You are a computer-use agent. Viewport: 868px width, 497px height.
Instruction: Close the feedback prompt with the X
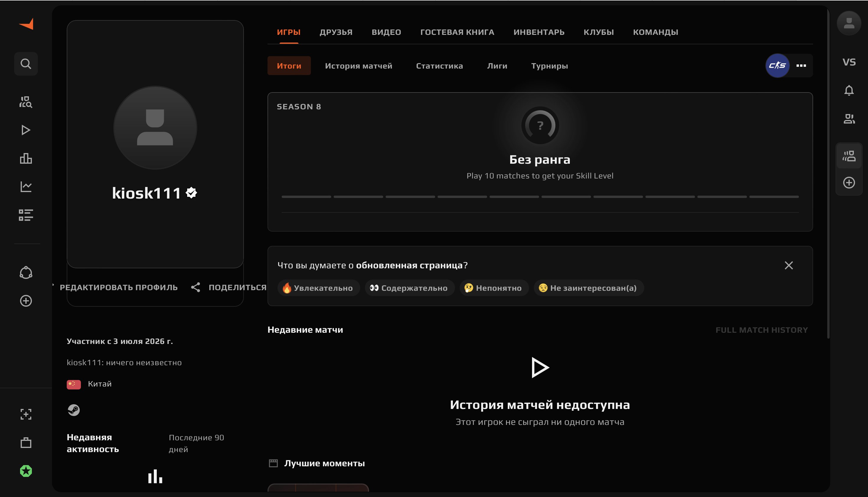[x=789, y=265]
